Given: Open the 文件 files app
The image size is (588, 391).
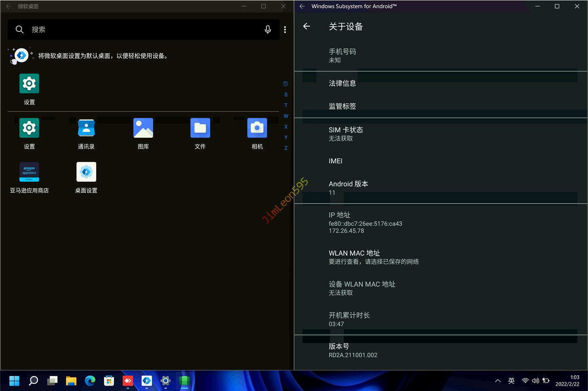Looking at the screenshot, I should click(x=200, y=128).
